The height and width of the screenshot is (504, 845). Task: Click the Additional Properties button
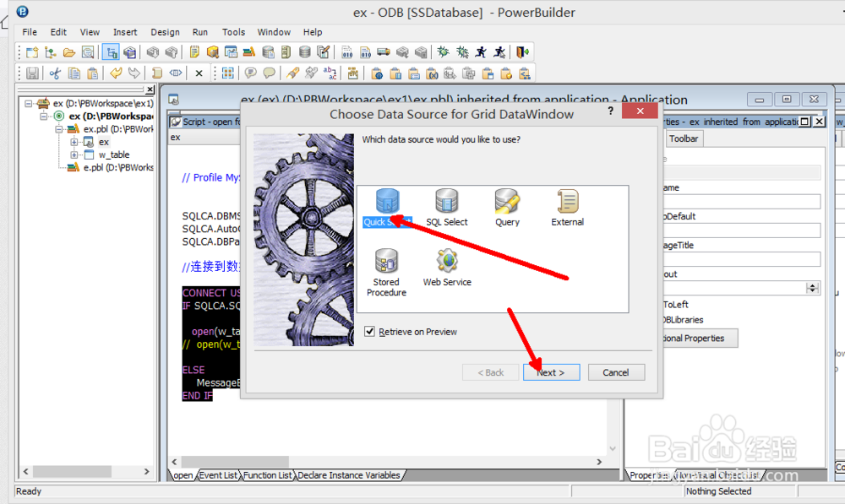pos(700,339)
